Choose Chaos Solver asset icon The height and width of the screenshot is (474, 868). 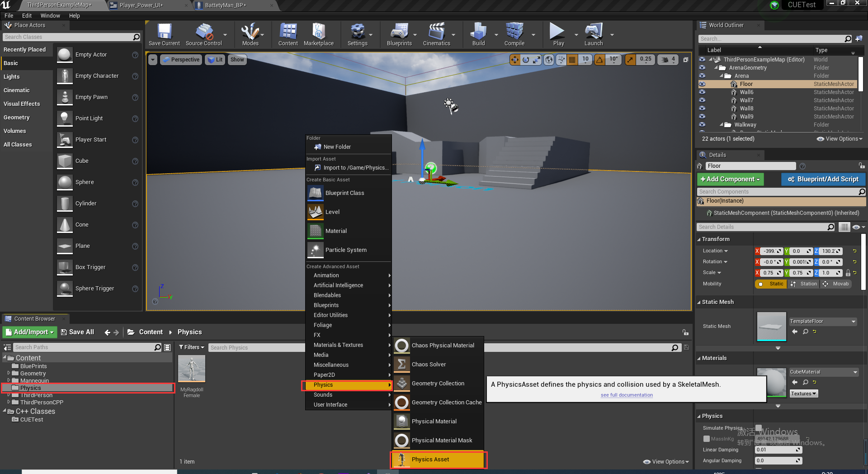pyautogui.click(x=401, y=365)
